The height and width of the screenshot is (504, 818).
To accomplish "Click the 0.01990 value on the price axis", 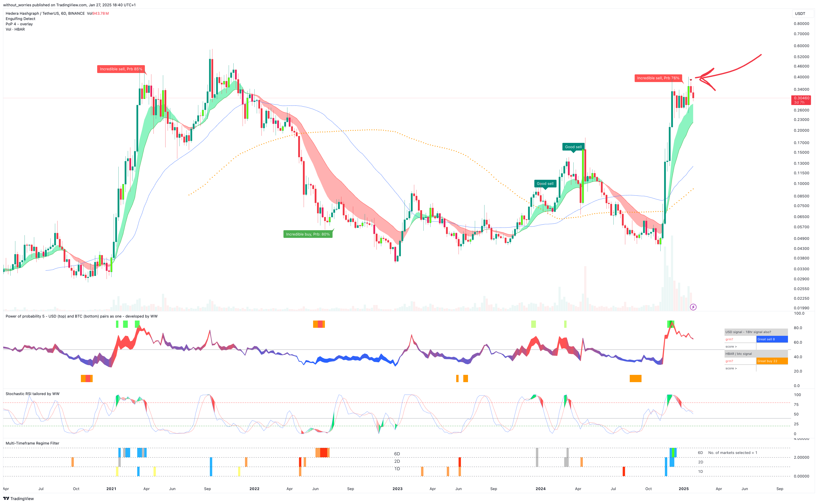I will point(801,308).
